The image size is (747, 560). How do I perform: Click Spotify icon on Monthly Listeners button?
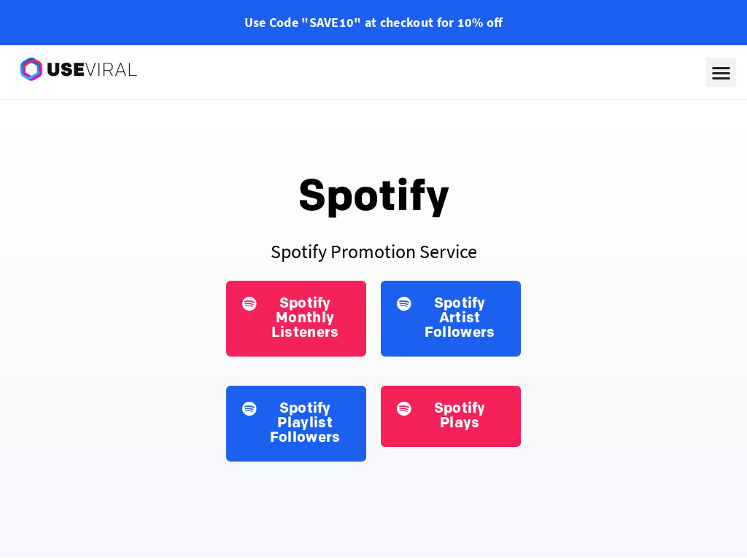[249, 303]
